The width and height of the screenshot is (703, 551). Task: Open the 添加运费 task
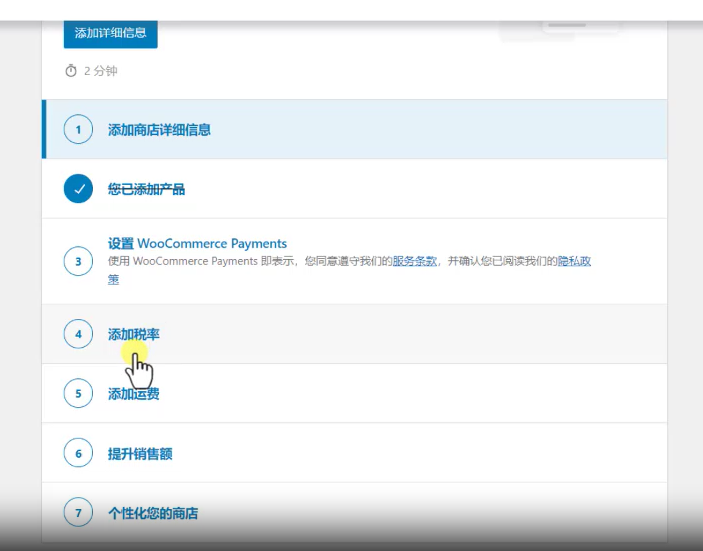coord(134,394)
